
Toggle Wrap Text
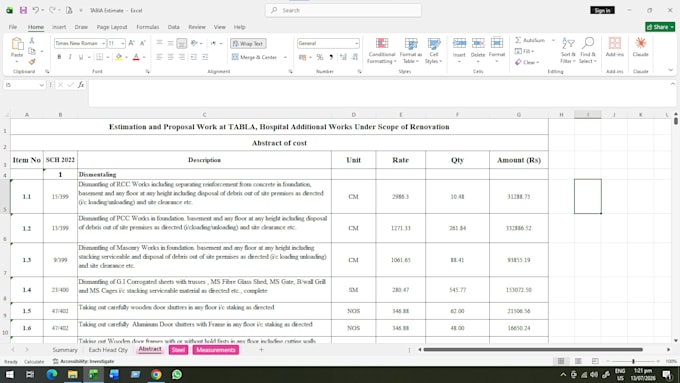tap(248, 43)
